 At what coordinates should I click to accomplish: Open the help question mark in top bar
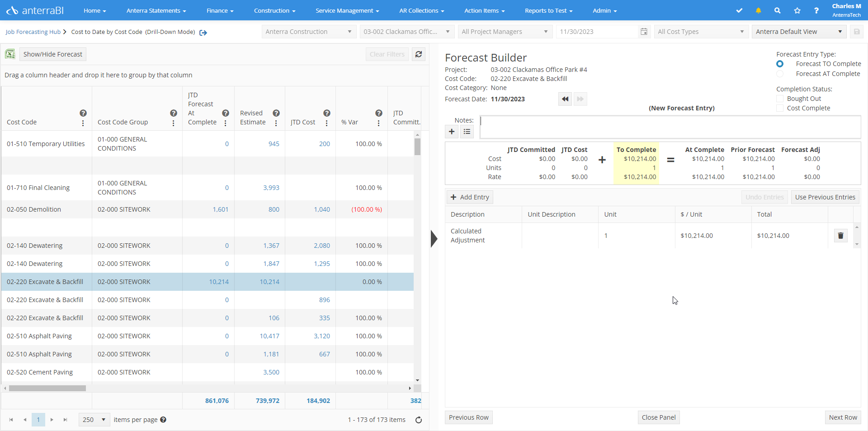coord(816,10)
